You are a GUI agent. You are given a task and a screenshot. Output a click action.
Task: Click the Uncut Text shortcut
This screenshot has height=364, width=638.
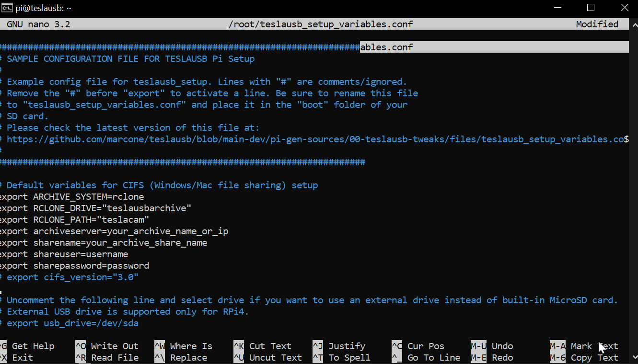click(x=268, y=358)
